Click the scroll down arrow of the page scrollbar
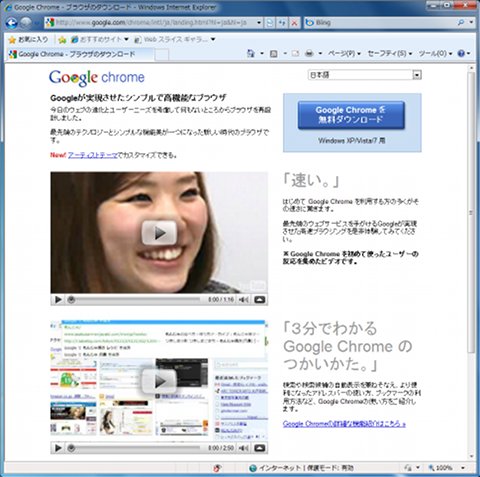Screen dimensions: 480x477 point(471,457)
